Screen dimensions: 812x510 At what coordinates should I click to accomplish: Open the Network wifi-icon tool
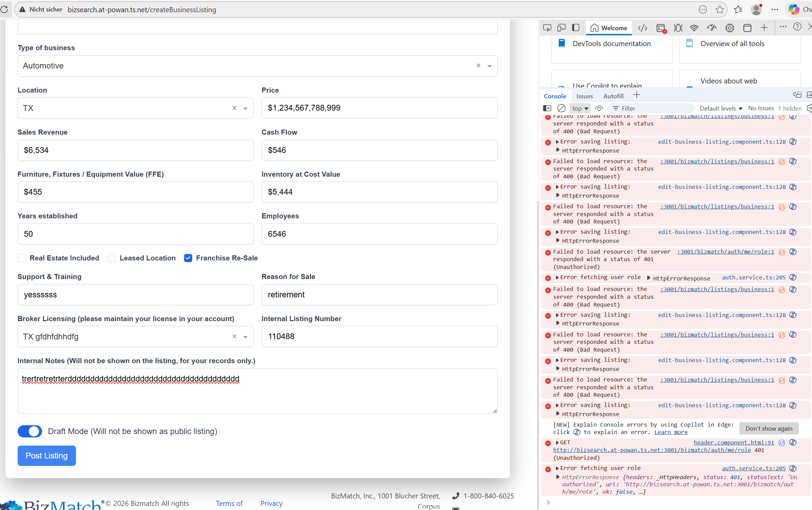(x=694, y=28)
